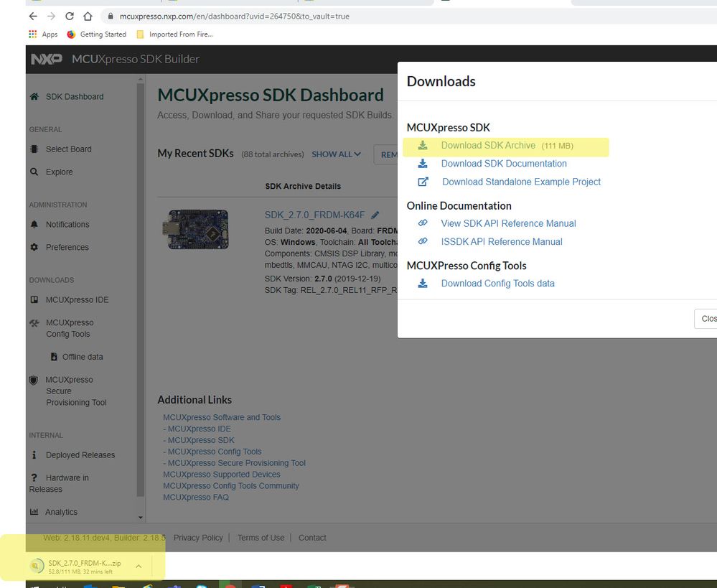Viewport: 717px width, 588px height.
Task: Click the NXP logo in header
Action: [x=46, y=59]
